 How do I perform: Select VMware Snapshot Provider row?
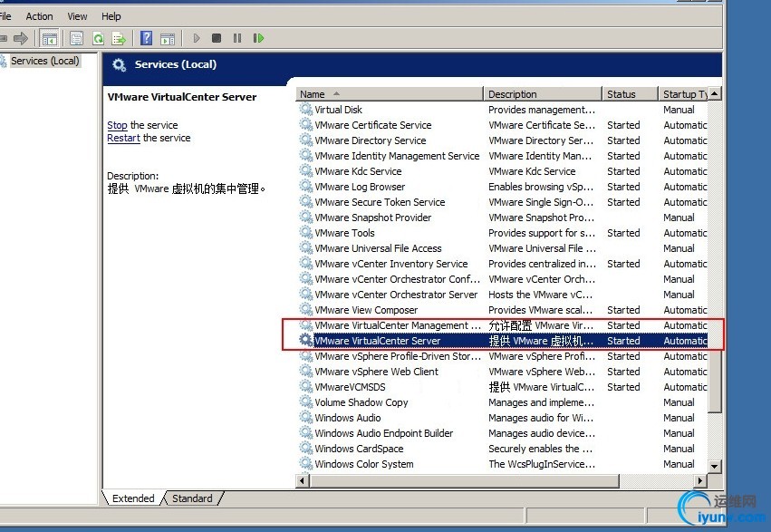[503, 218]
